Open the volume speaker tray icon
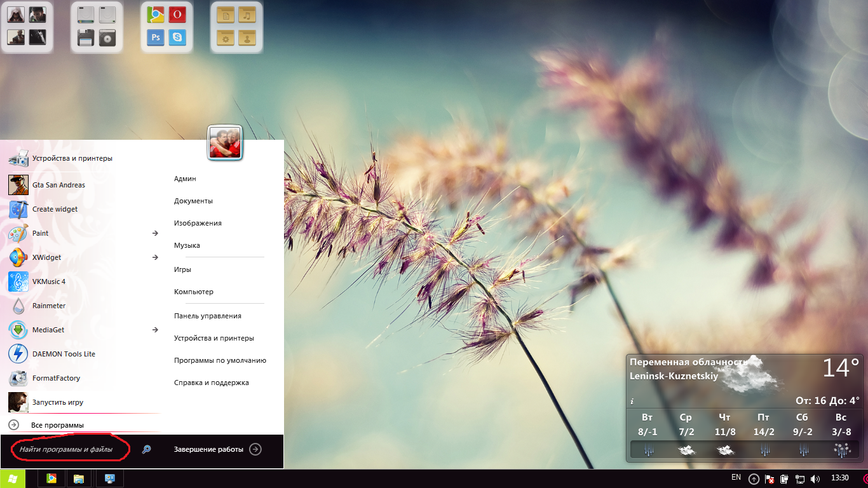868x488 pixels. [x=815, y=478]
